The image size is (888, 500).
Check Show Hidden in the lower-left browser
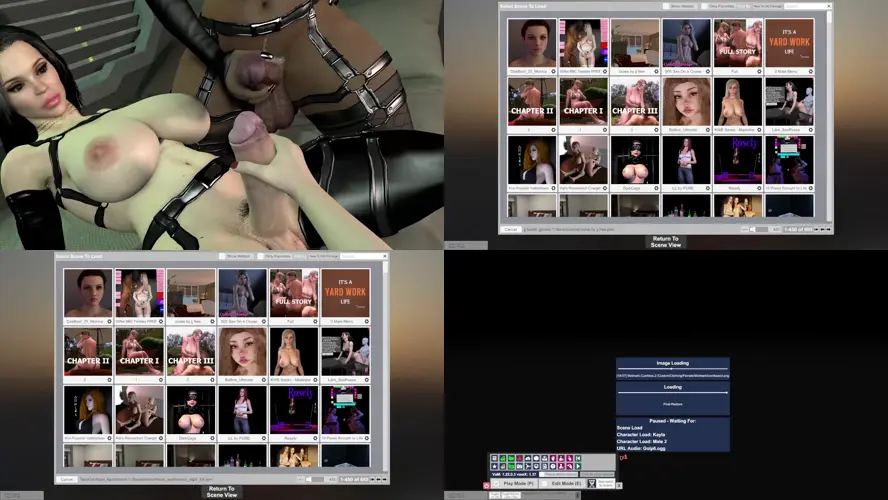point(222,257)
